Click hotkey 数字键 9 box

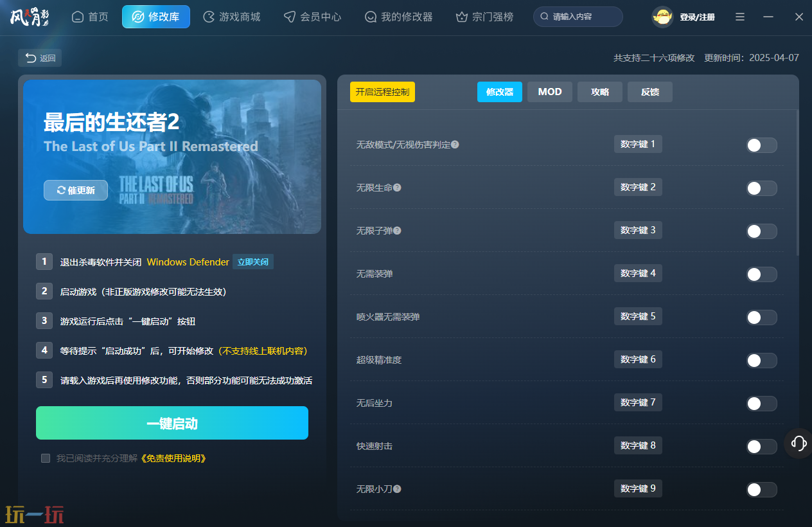point(638,488)
